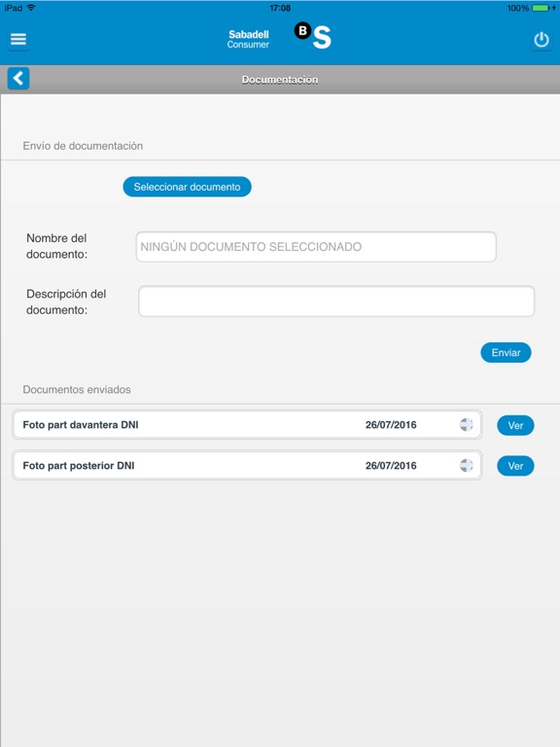
Task: Tap the power logout icon
Action: [542, 40]
